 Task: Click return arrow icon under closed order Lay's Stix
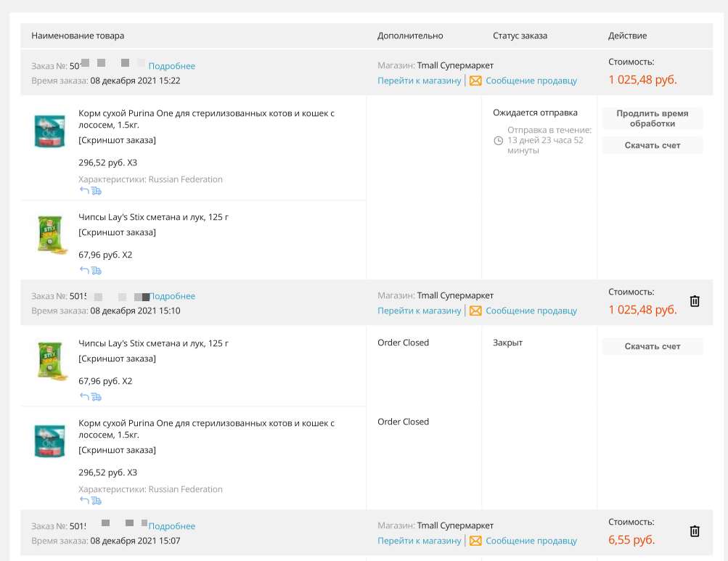pos(84,396)
